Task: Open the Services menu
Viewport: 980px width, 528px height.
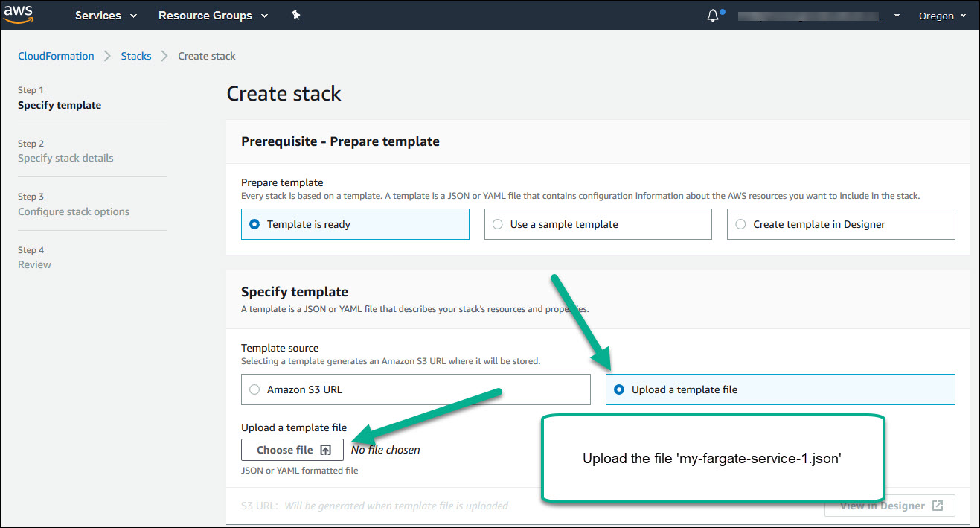Action: point(106,16)
